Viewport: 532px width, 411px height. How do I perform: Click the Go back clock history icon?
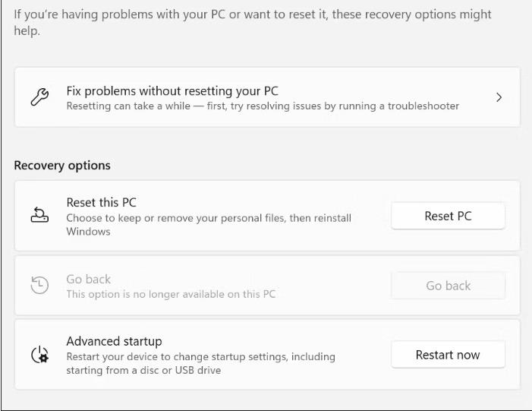tap(39, 285)
